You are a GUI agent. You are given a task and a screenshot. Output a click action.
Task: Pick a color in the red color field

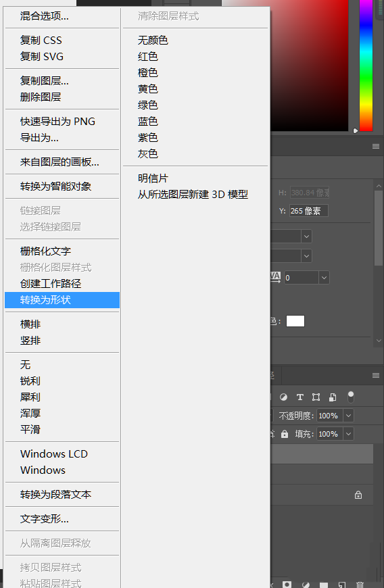click(310, 66)
